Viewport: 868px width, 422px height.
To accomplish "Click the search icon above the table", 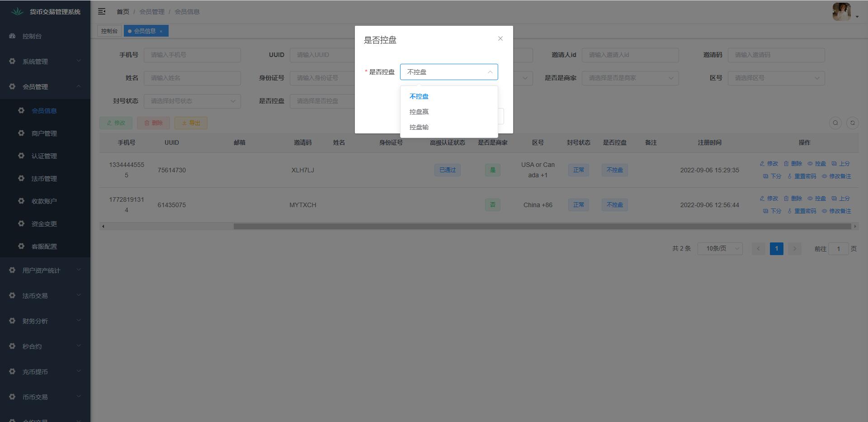I will 835,123.
